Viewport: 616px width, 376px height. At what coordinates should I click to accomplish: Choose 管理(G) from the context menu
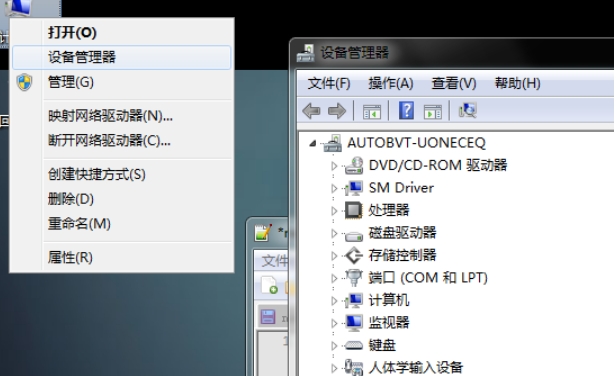click(122, 82)
